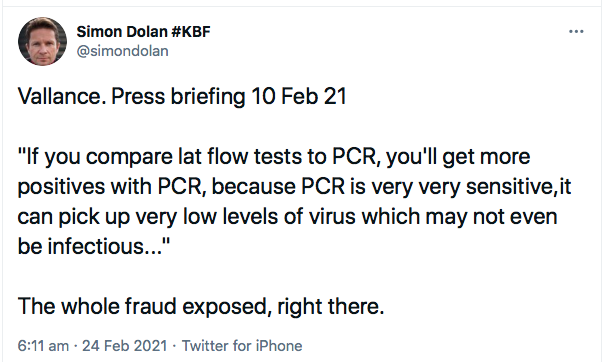Click 'The whole fraud exposed' sentence
This screenshot has width=605, height=362.
142,306
